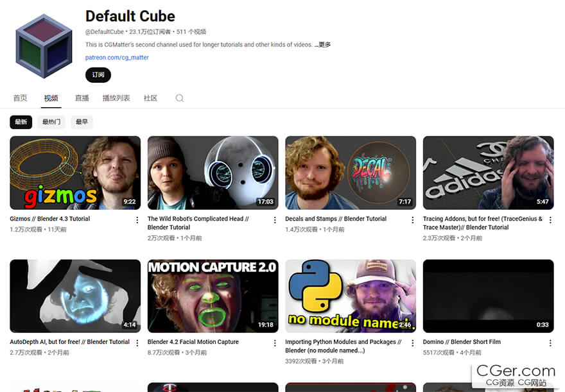The image size is (565, 392).
Task: Select the 最新 sort filter chip
Action: [21, 122]
